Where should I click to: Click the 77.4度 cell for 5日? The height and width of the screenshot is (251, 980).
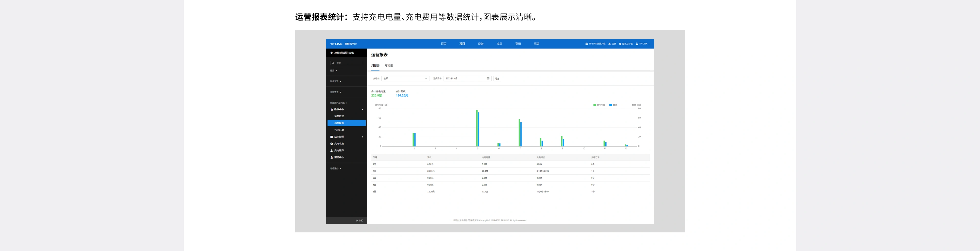pyautogui.click(x=485, y=192)
